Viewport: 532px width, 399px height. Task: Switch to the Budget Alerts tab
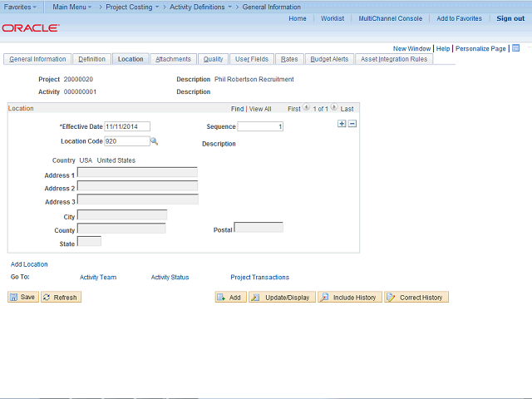point(329,59)
